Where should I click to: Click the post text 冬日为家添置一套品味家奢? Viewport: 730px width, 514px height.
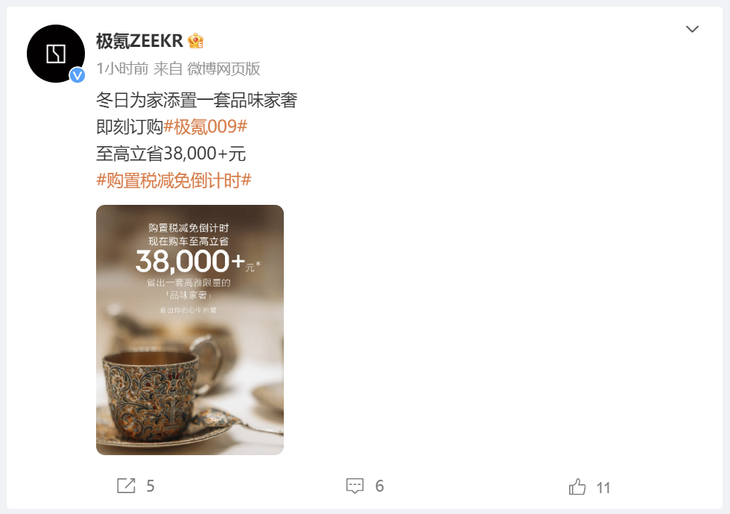click(x=196, y=100)
